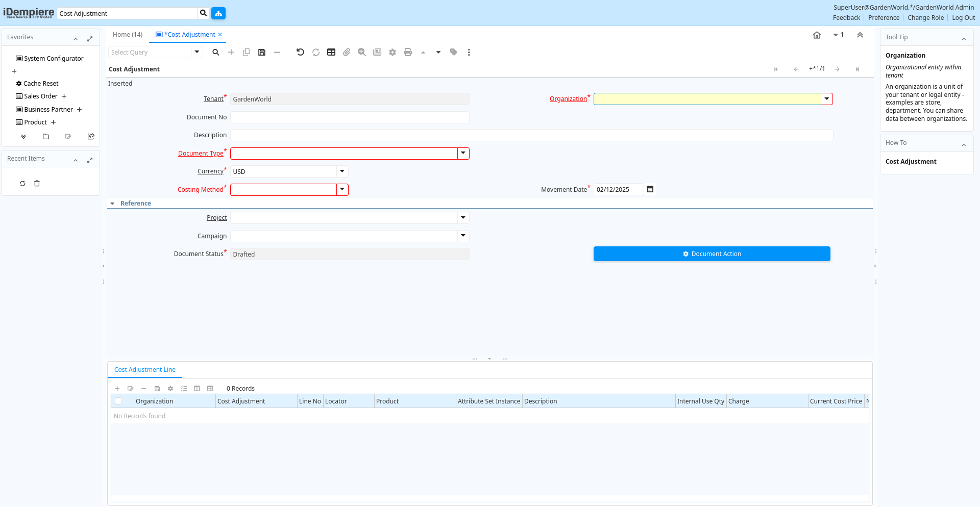Viewport: 980px width, 507px height.
Task: Collapse the Favorites panel
Action: click(x=76, y=38)
